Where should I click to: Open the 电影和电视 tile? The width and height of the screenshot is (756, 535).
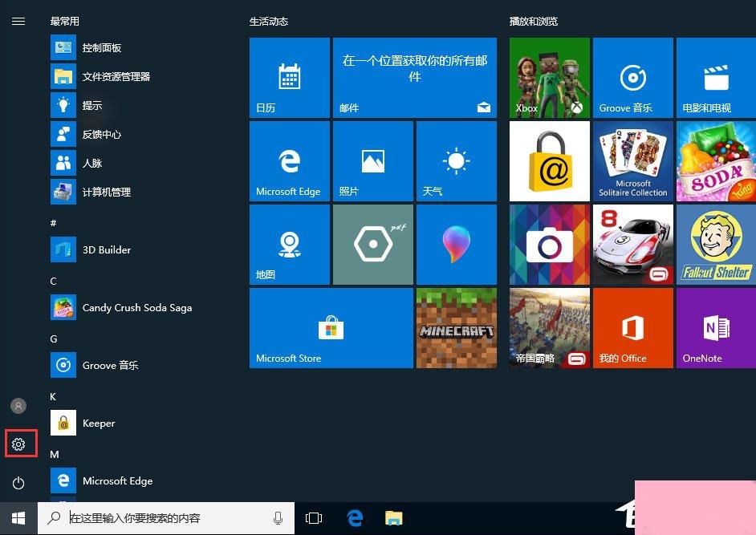pos(716,78)
